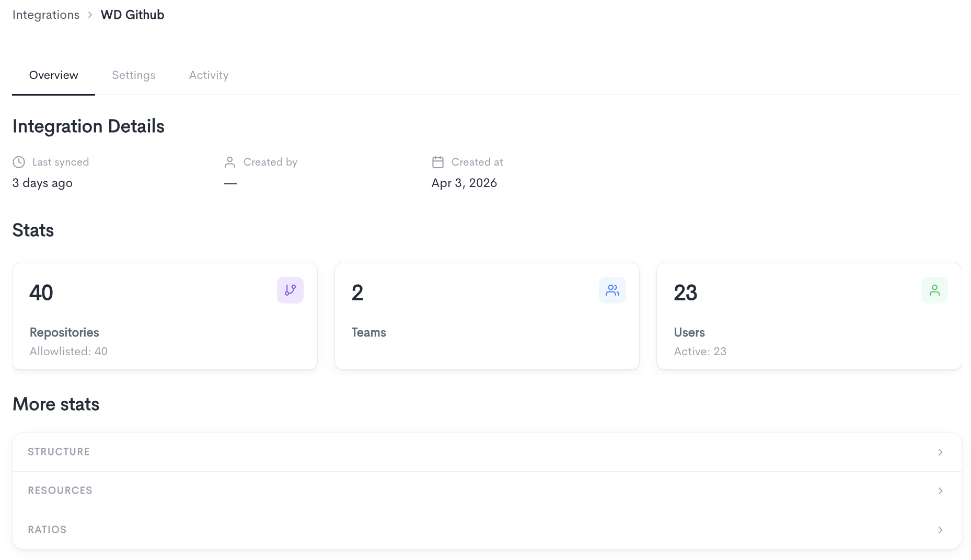Click the clock icon beside Last synced
971x560 pixels.
(19, 162)
